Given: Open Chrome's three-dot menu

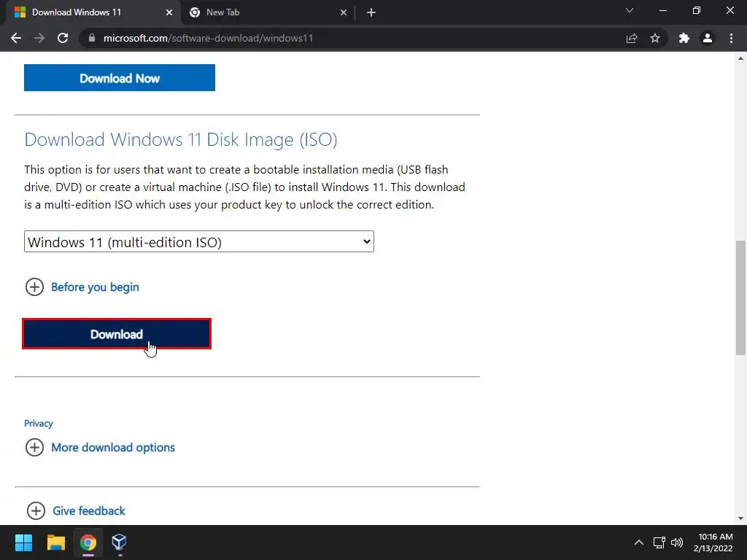Looking at the screenshot, I should click(731, 38).
